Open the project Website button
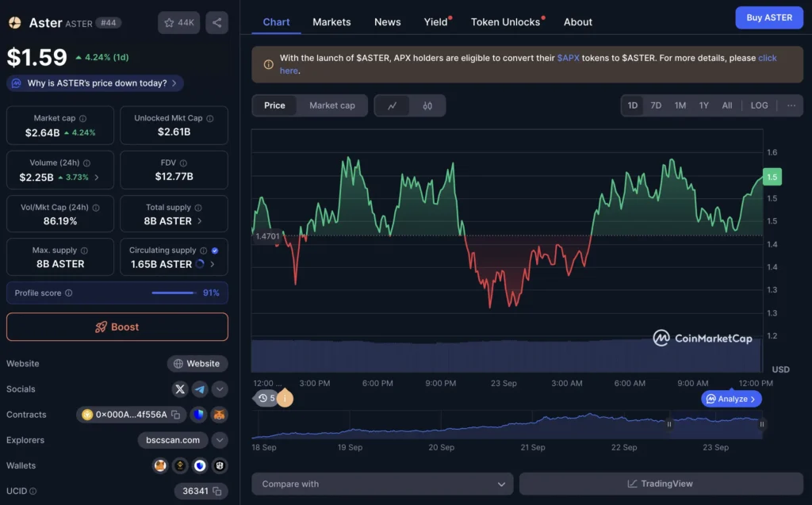 point(197,364)
